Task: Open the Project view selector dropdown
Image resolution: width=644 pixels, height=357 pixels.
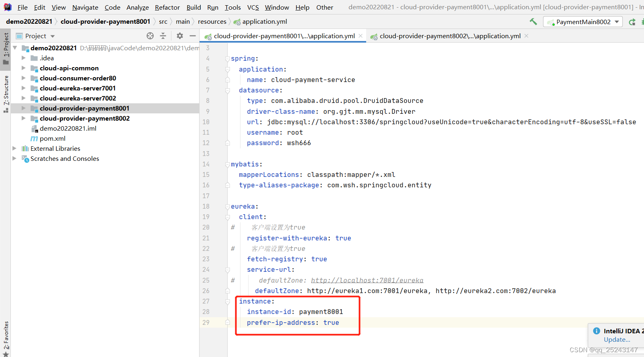Action: pyautogui.click(x=35, y=36)
